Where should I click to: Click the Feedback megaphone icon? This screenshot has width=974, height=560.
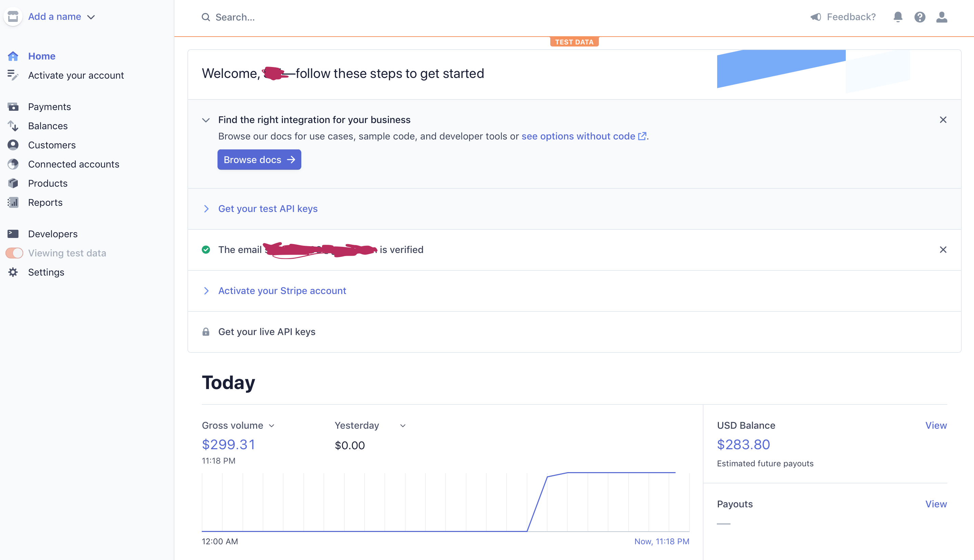click(x=816, y=17)
